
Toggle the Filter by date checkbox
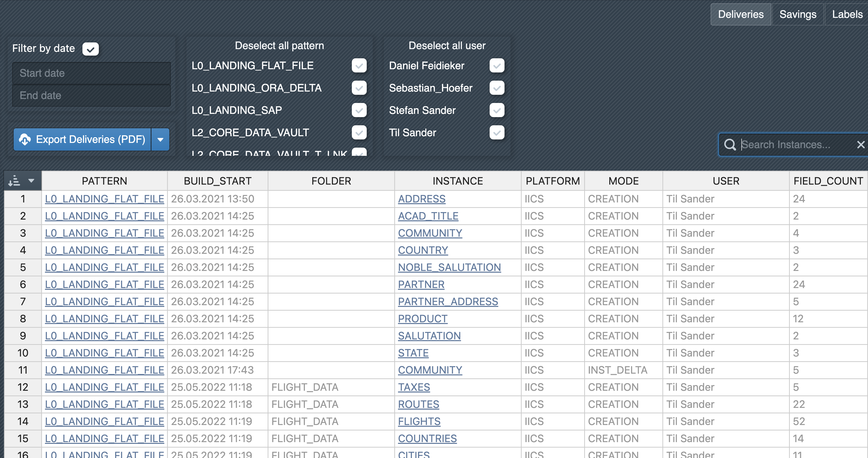pos(90,49)
